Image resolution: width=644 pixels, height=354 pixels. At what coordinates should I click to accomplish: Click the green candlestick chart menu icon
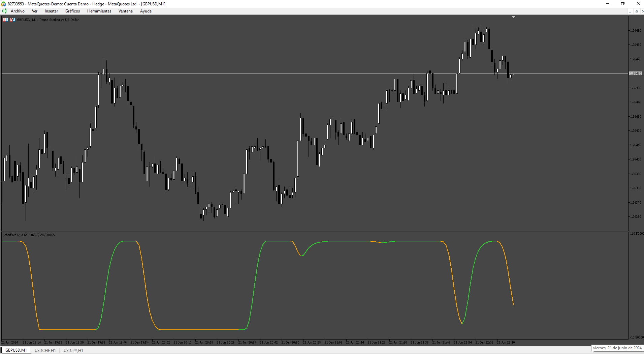[4, 11]
